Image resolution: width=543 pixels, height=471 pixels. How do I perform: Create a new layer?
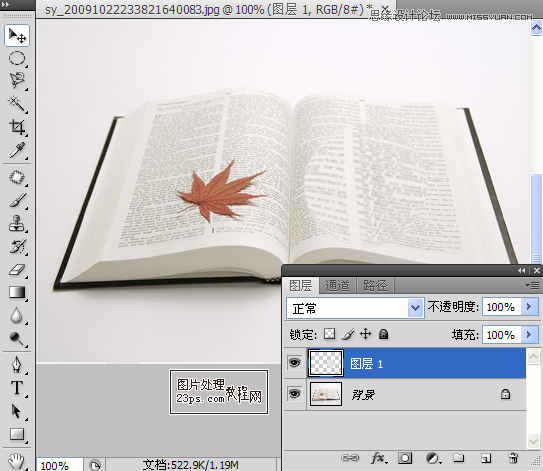point(486,458)
